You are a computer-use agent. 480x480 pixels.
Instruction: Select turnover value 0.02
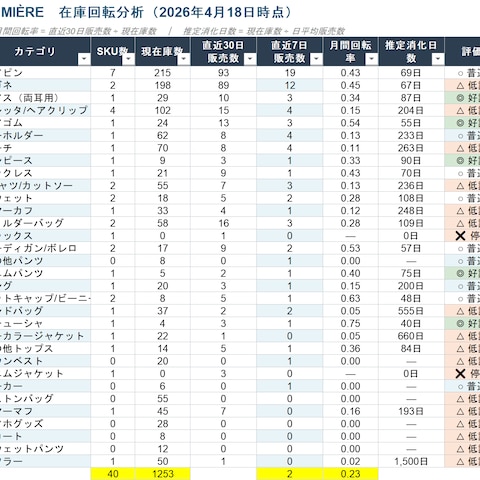point(351,461)
